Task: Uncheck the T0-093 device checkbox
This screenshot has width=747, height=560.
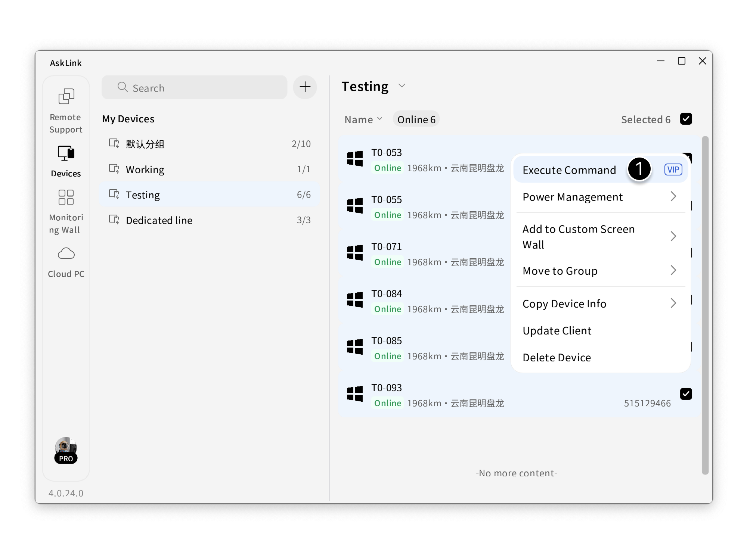Action: coord(686,394)
